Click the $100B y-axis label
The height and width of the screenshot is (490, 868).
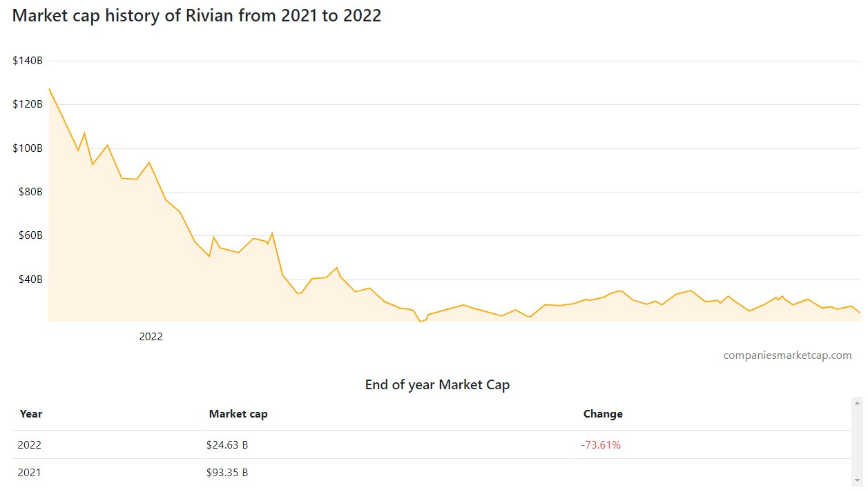click(x=28, y=148)
